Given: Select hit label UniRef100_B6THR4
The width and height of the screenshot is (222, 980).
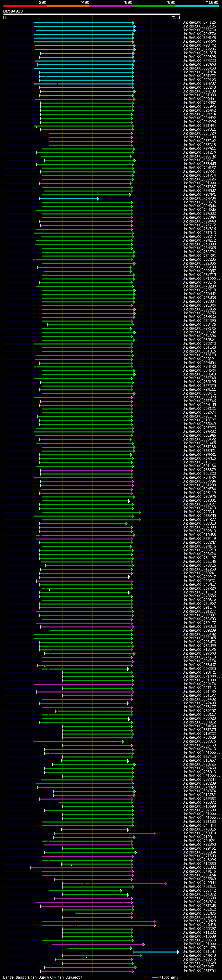Looking at the screenshot, I should 199,126.
